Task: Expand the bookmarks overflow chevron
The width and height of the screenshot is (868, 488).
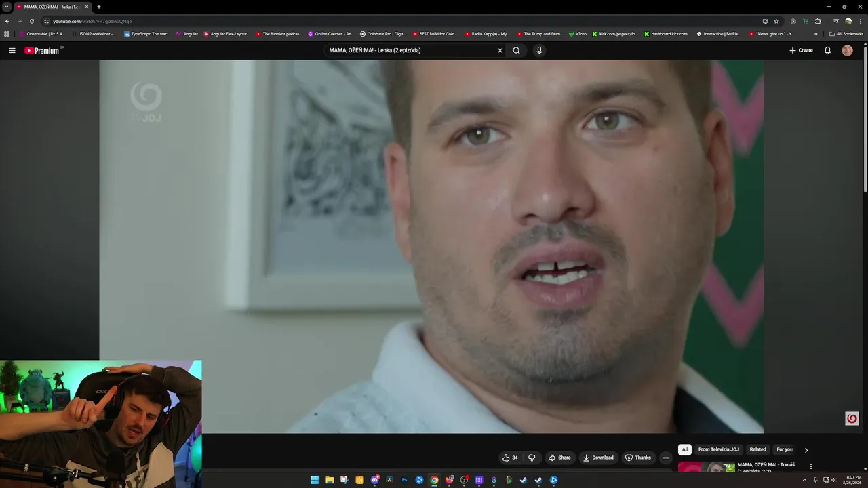Action: (815, 33)
